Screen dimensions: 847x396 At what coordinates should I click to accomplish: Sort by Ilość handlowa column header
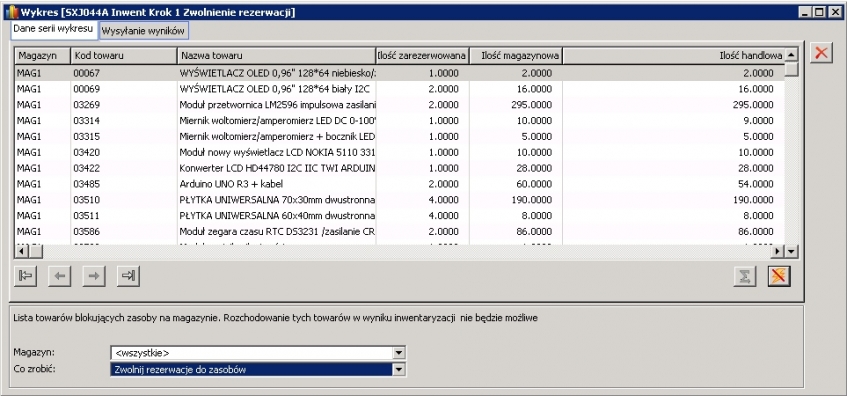pos(674,56)
